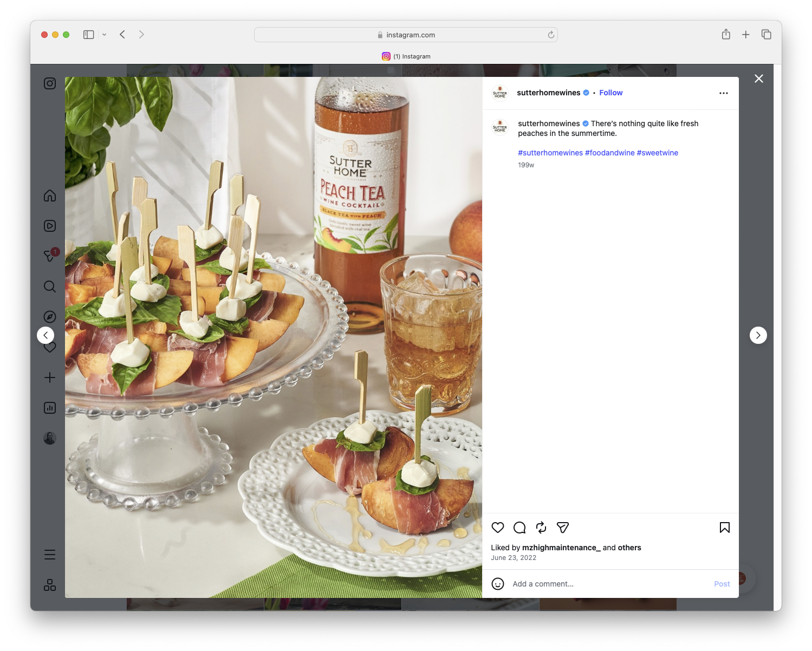Select the Instagram browser tab
The width and height of the screenshot is (812, 651).
[x=406, y=56]
